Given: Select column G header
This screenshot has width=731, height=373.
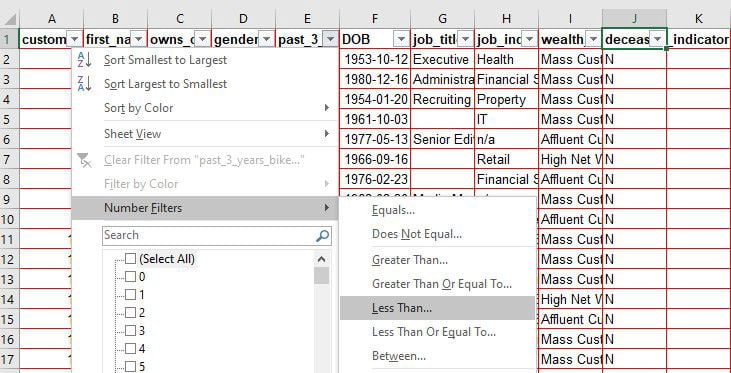Looking at the screenshot, I should [442, 19].
